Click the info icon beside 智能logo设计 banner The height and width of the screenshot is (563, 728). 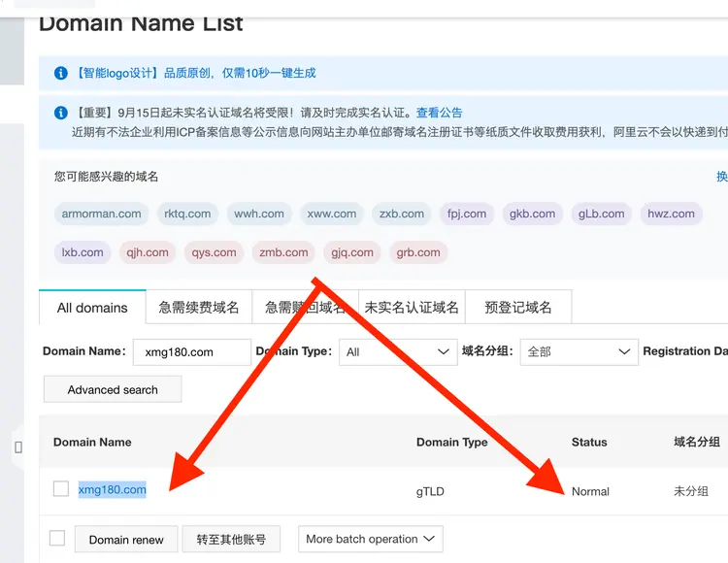[x=61, y=73]
